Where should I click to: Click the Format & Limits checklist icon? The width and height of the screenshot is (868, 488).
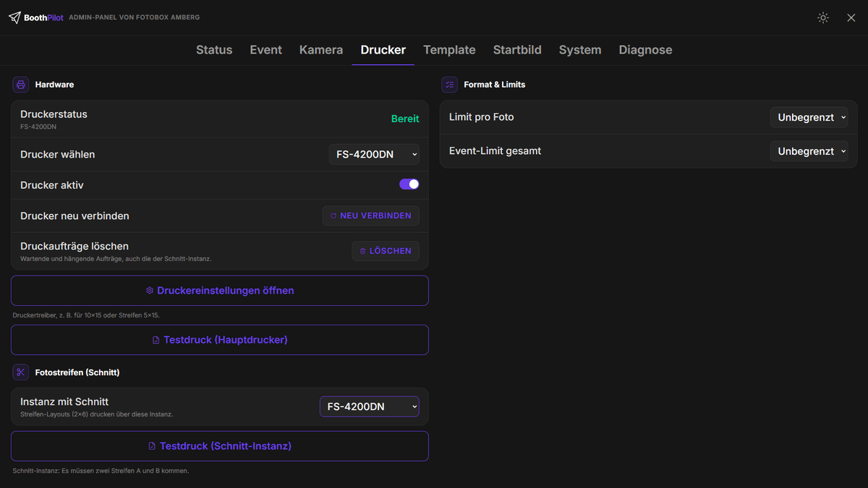tap(450, 85)
